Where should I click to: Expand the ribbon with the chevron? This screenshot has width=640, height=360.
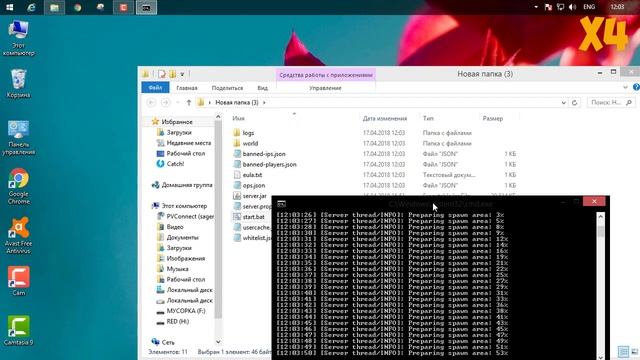[625, 87]
